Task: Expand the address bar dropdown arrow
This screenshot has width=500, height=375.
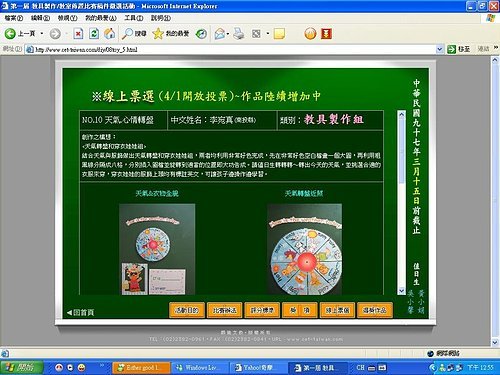Action: pyautogui.click(x=440, y=49)
